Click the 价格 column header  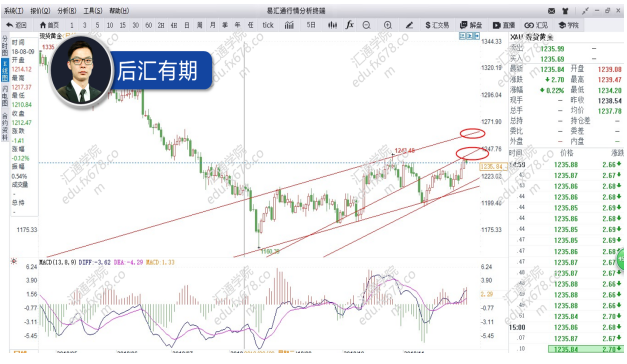tap(567, 153)
